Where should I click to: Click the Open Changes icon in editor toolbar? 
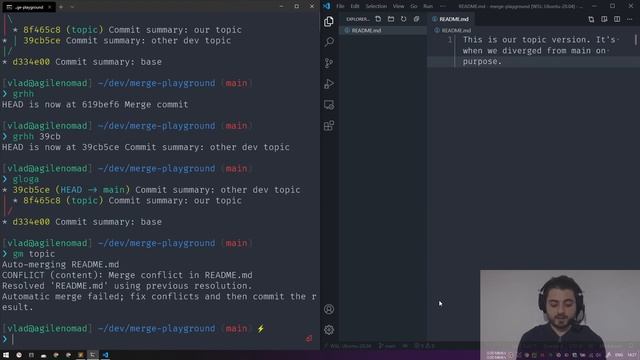click(591, 19)
